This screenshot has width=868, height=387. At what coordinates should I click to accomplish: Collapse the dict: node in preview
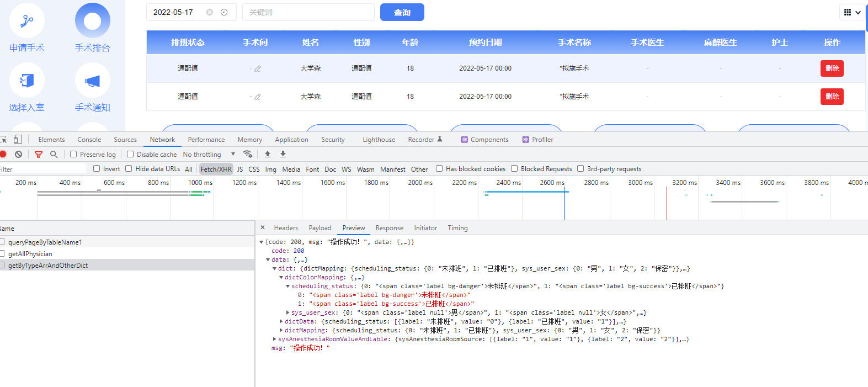pyautogui.click(x=275, y=268)
